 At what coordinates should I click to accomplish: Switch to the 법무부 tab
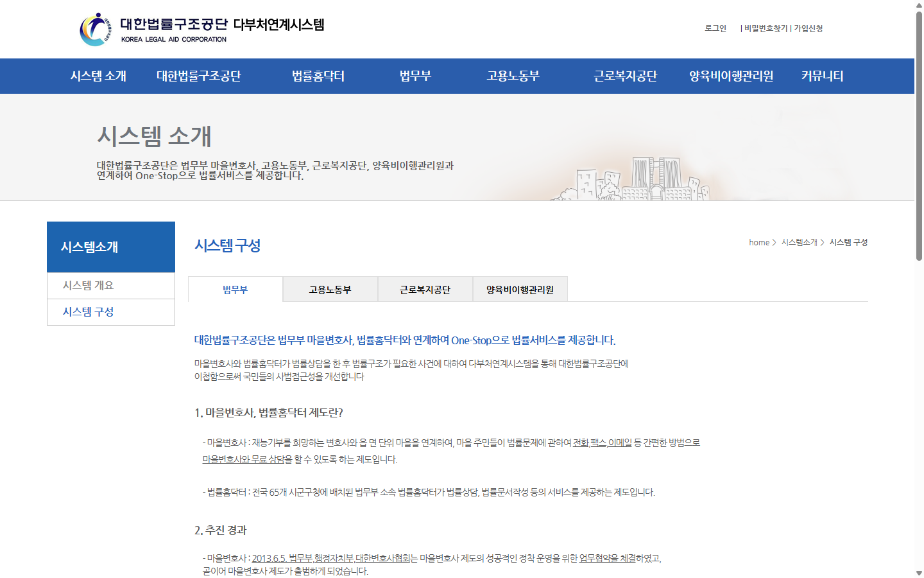[235, 289]
